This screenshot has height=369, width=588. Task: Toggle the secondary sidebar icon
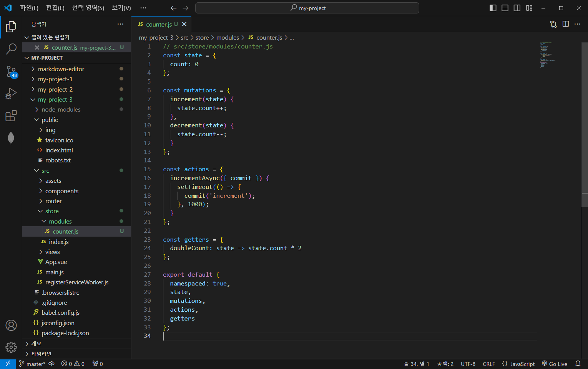click(517, 8)
